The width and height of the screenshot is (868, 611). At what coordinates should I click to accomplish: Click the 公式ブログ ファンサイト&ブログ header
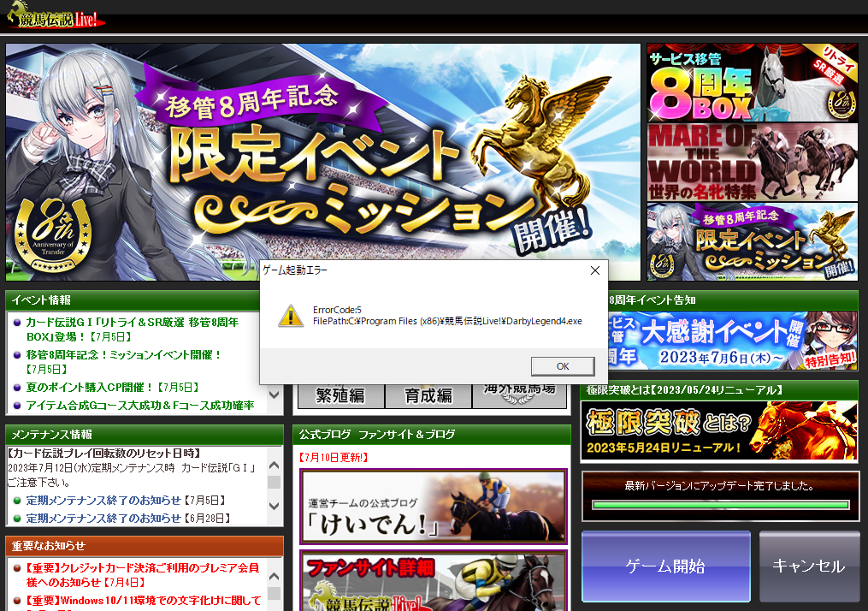tap(432, 435)
